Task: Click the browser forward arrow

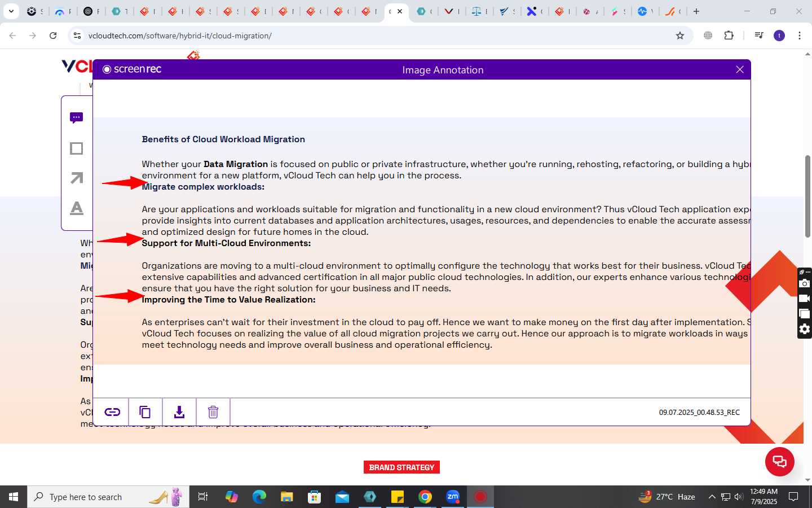Action: tap(33, 36)
